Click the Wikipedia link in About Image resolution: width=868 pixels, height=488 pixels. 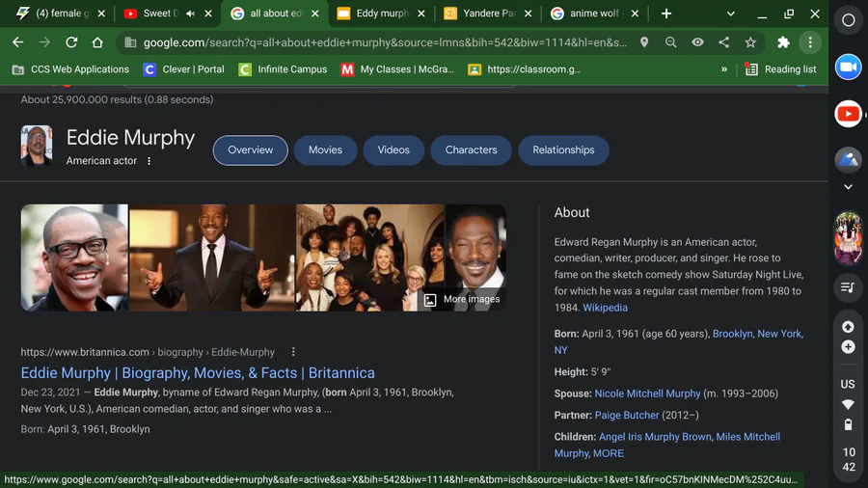(605, 308)
